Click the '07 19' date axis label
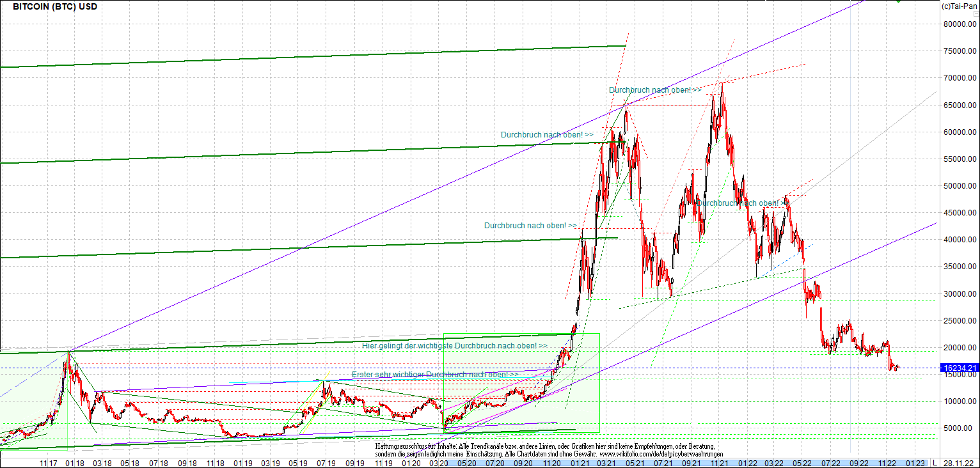980x468 pixels. click(327, 463)
